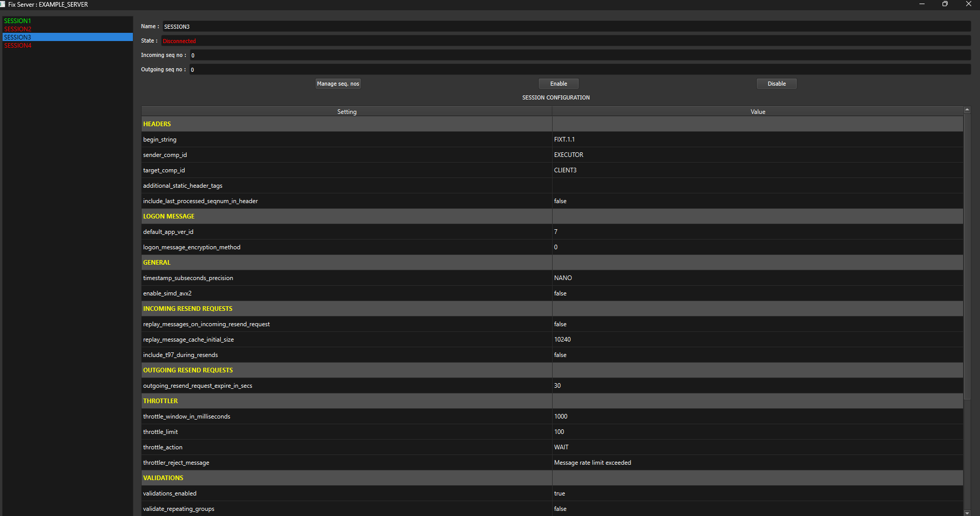
Task: Restore down the application window
Action: tap(945, 4)
